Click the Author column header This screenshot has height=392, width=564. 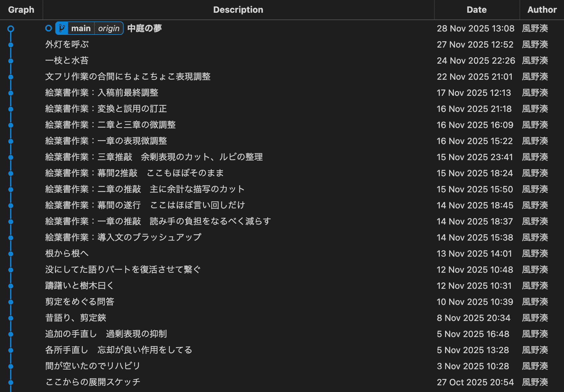click(x=542, y=10)
